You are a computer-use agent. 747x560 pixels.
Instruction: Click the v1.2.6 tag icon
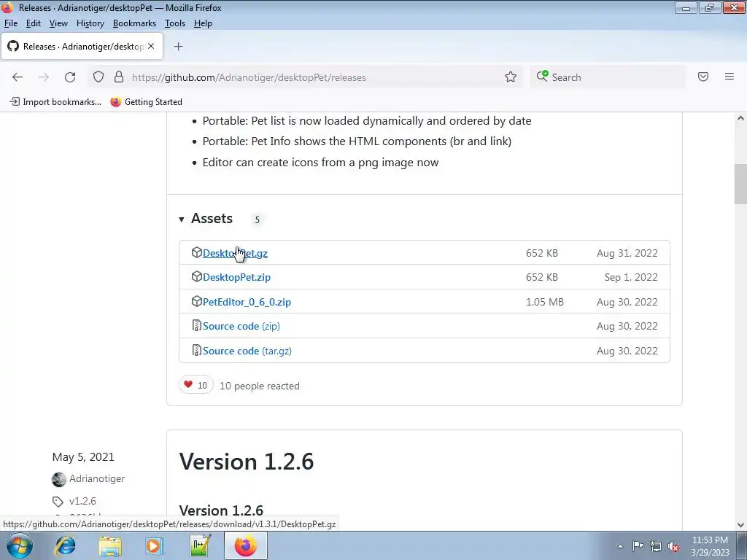tap(58, 502)
